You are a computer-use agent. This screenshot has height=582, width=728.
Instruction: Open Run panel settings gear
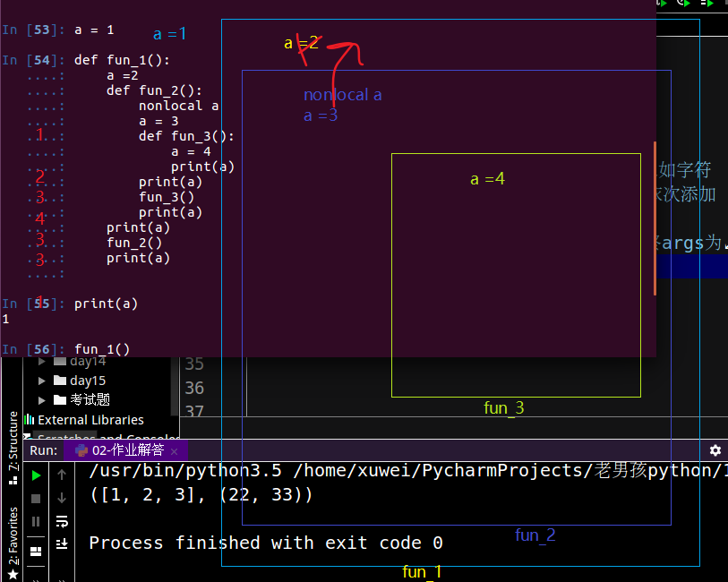pyautogui.click(x=715, y=450)
